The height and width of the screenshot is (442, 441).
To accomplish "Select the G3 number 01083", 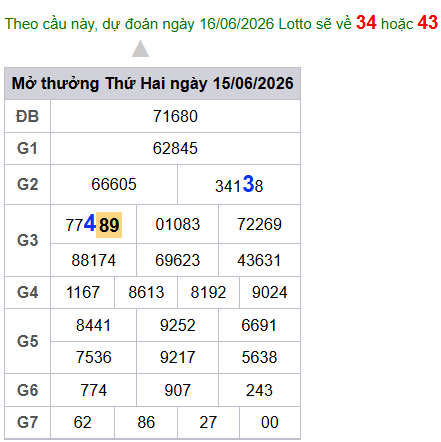I will click(178, 224).
